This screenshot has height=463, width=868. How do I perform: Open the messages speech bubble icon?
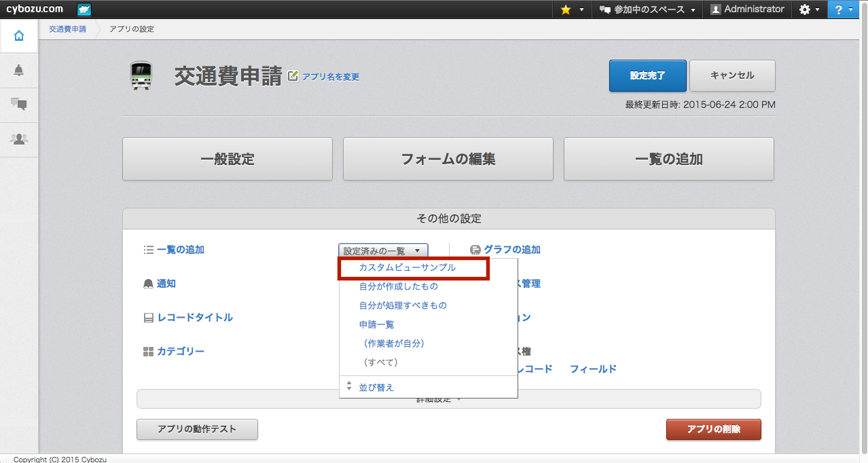pyautogui.click(x=19, y=105)
